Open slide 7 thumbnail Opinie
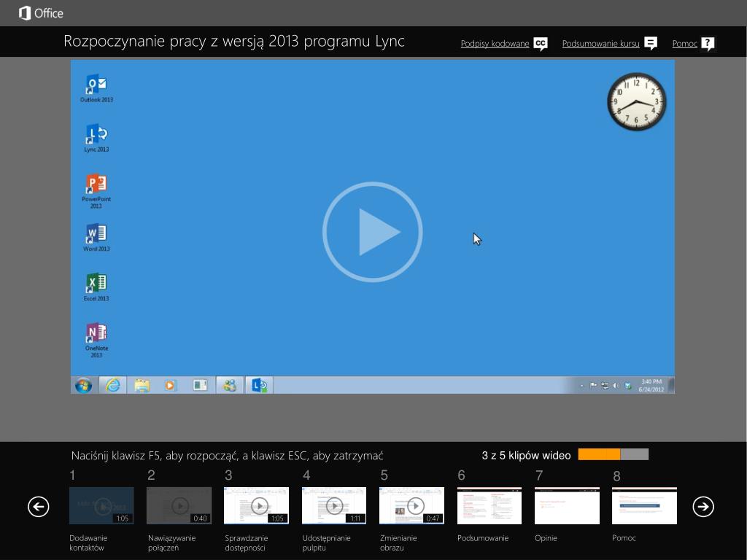747x560 pixels. 567,505
